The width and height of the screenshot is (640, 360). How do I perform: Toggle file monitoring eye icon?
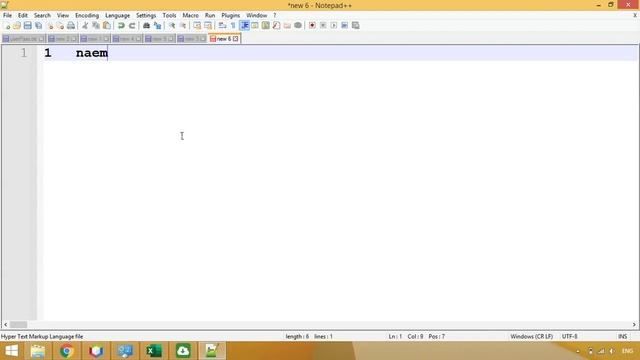coord(298,25)
